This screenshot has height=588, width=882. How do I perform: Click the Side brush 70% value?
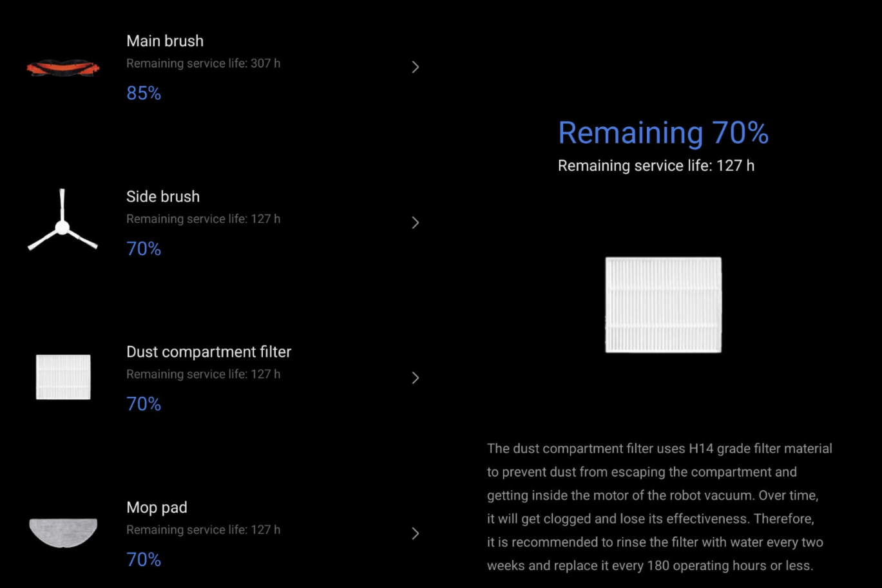pos(144,249)
